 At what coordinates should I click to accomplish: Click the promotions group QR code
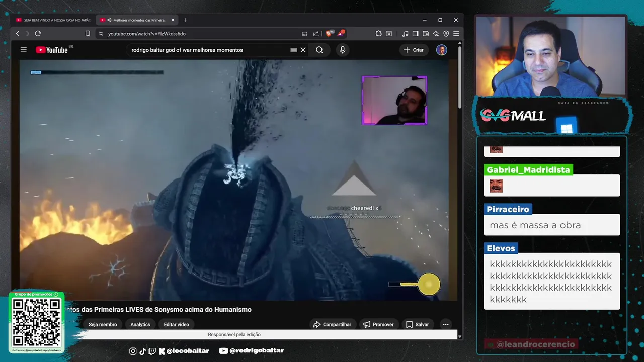click(37, 322)
